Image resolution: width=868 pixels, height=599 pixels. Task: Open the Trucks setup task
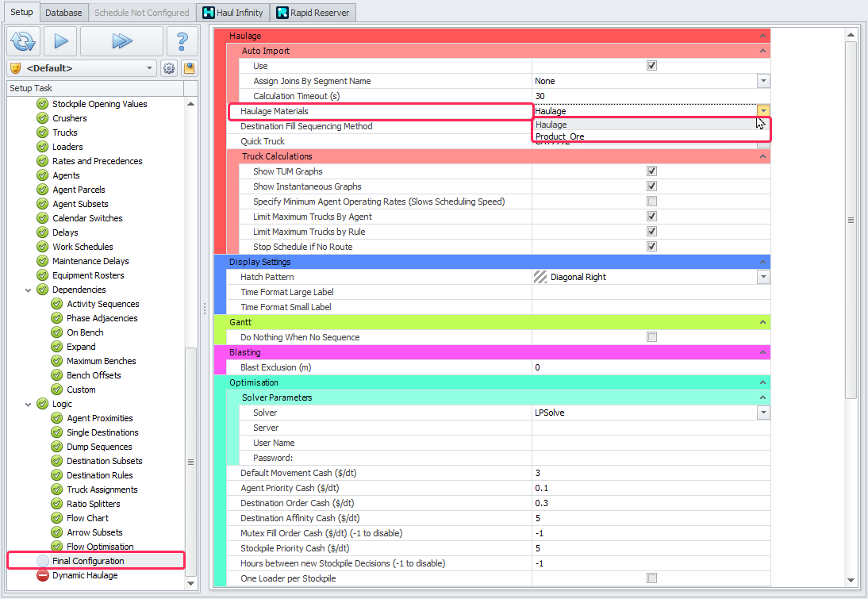click(x=64, y=132)
